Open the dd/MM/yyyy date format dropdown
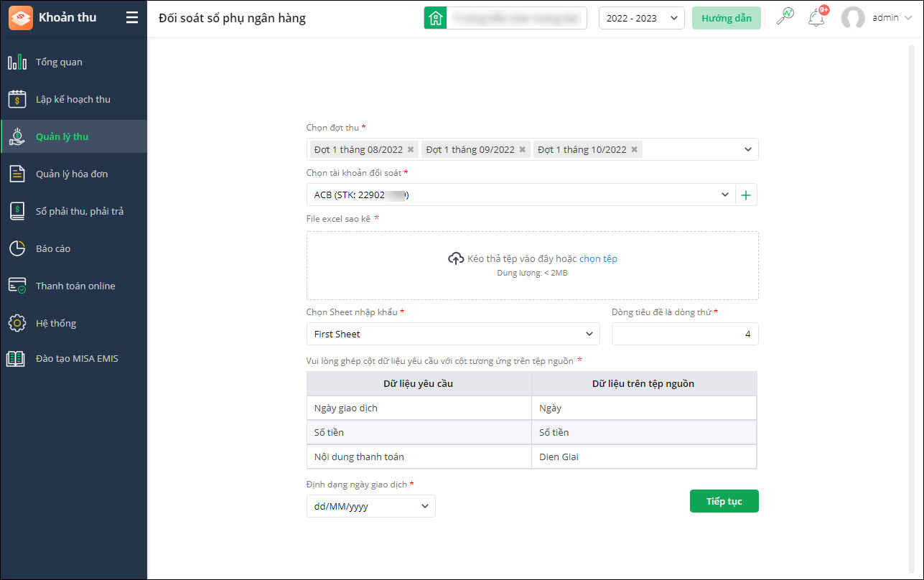 [370, 506]
